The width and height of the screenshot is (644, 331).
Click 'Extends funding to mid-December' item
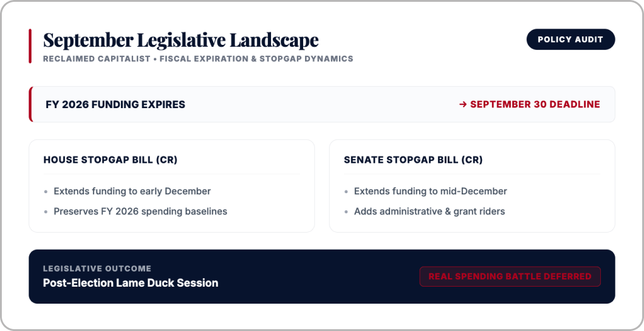point(430,191)
